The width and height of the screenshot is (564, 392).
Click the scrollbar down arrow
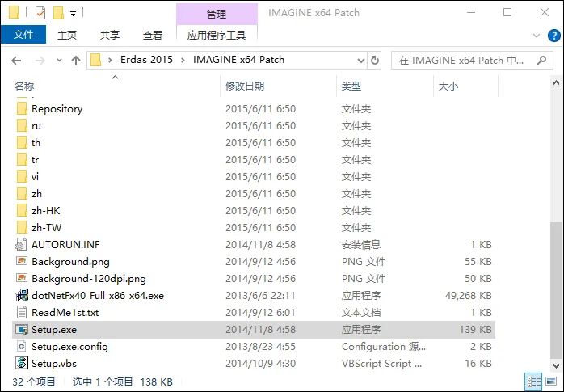click(x=556, y=366)
